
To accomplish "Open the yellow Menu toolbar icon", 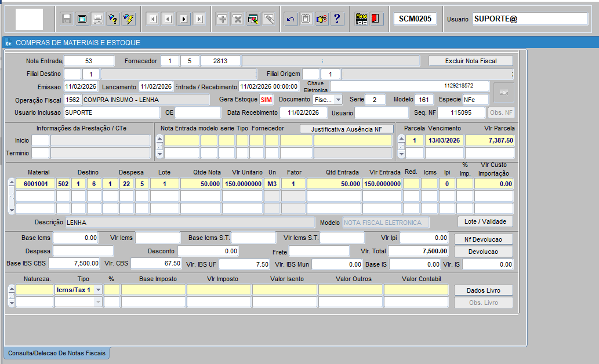I will coord(361,19).
